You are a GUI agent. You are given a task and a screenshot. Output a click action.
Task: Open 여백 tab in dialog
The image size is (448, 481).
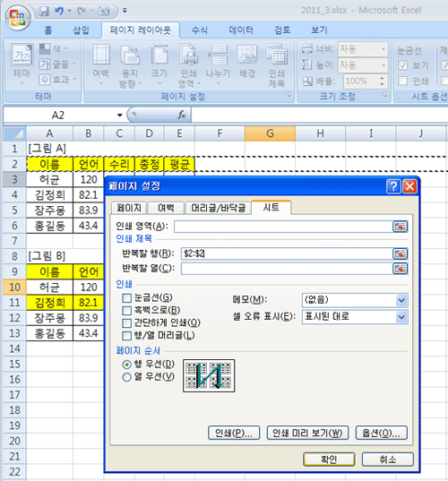(166, 208)
